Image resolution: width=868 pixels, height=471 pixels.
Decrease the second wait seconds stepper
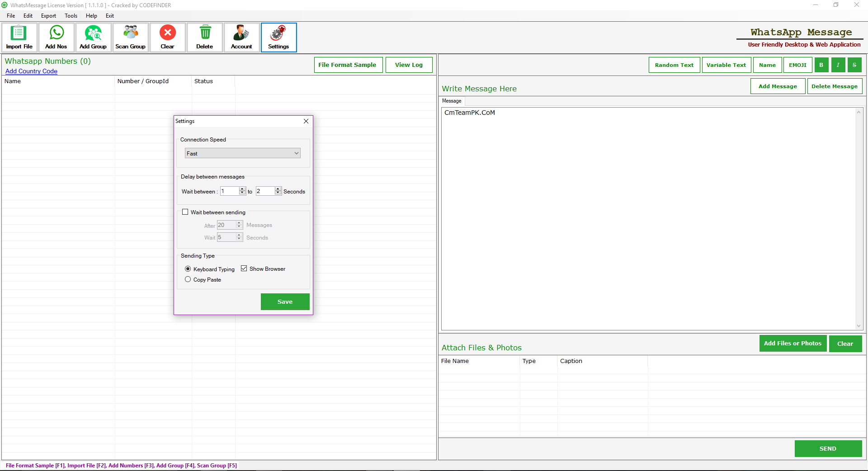coord(278,193)
